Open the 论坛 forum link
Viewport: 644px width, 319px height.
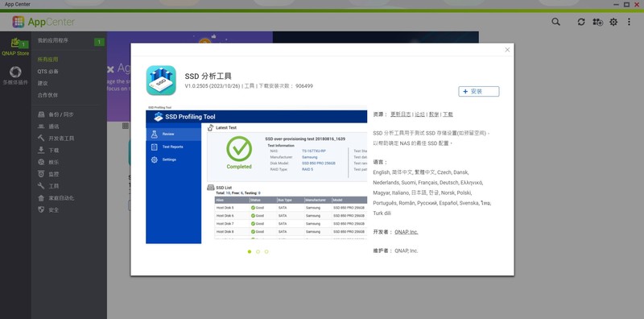click(x=419, y=114)
